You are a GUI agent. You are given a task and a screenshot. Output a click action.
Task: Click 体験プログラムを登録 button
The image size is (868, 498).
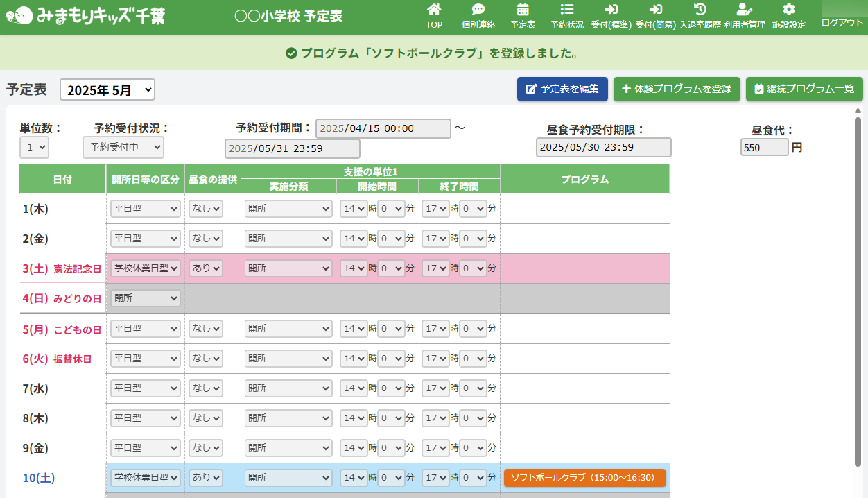click(677, 89)
